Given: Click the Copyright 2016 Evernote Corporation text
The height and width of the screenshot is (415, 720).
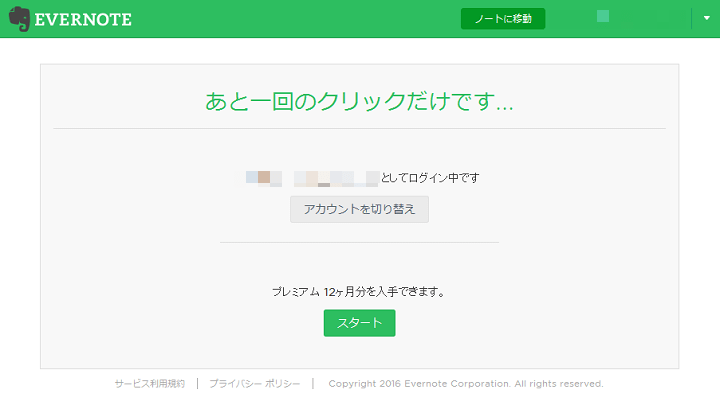Looking at the screenshot, I should click(x=466, y=384).
